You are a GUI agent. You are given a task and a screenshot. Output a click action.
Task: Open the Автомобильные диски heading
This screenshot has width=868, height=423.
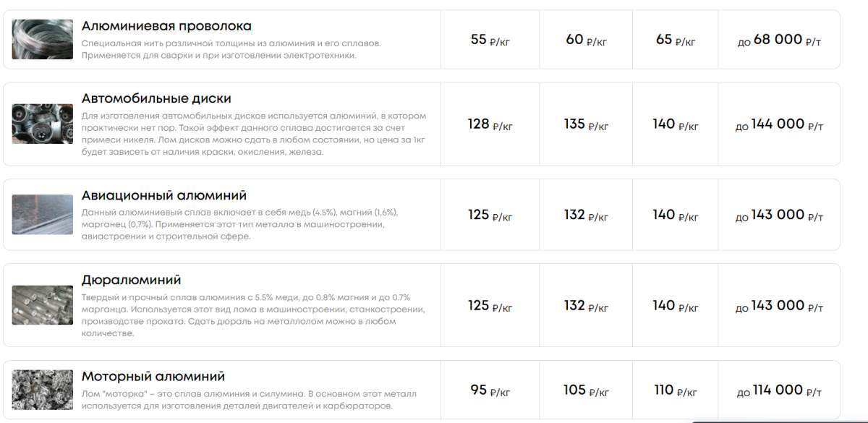pos(156,98)
